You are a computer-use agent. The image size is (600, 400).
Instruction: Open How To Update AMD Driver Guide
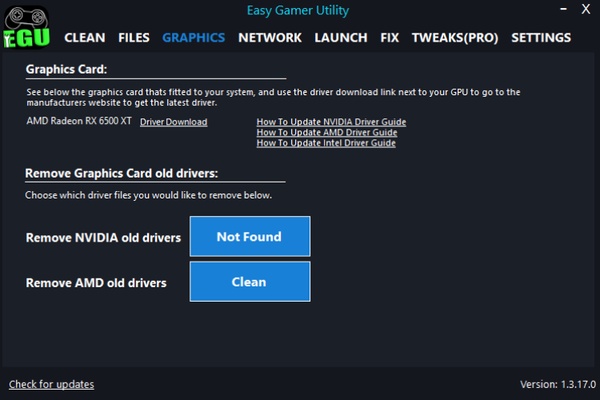click(327, 132)
